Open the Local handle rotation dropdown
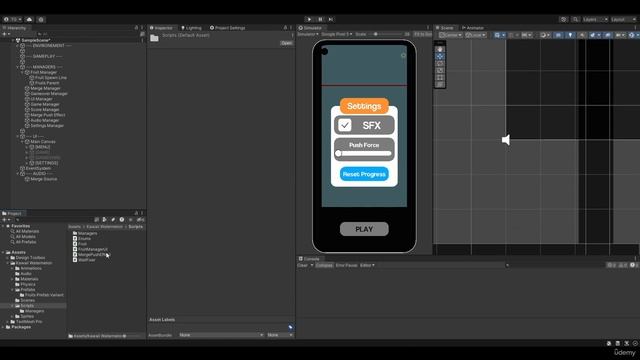 pos(476,35)
